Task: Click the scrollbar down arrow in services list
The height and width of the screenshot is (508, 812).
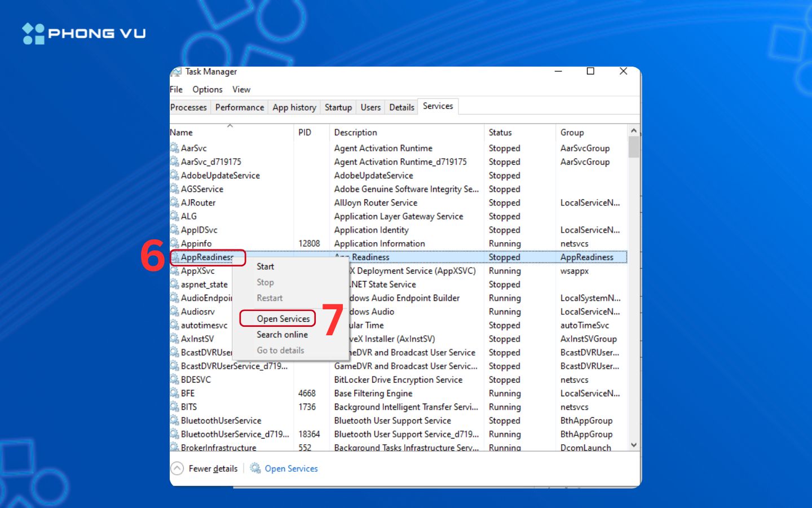Action: 634,445
